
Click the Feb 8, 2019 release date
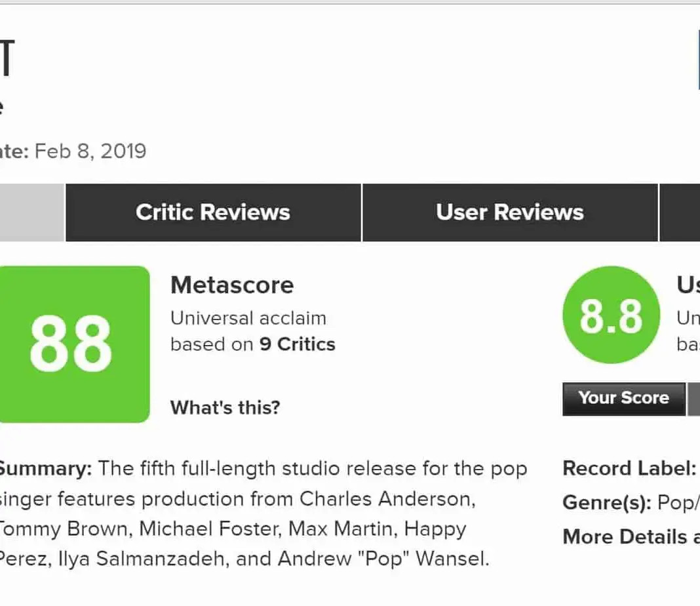click(90, 151)
